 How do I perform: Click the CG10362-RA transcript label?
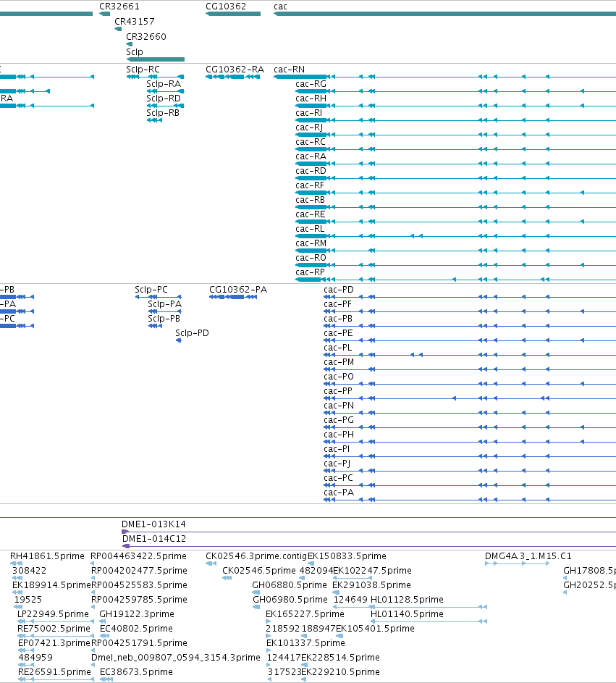[235, 70]
